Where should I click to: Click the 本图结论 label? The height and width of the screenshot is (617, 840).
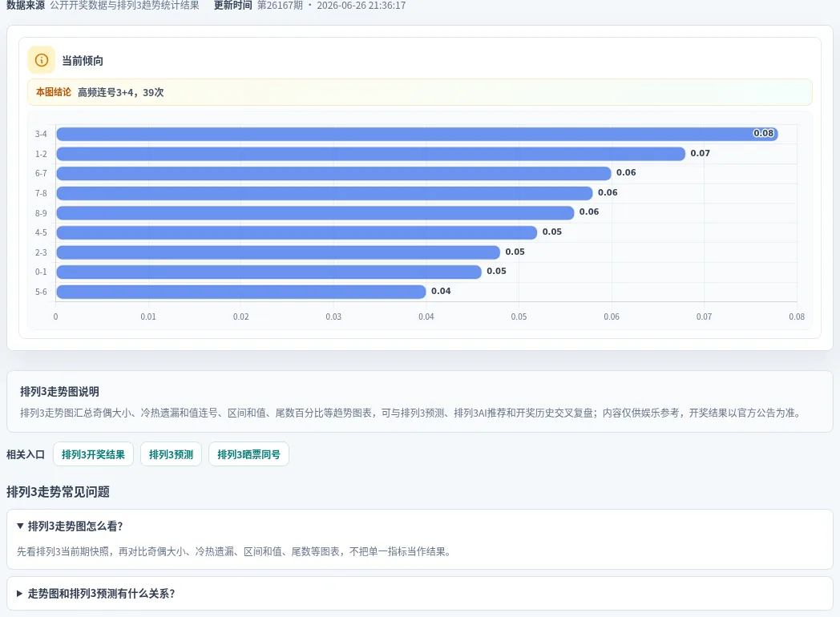54,92
